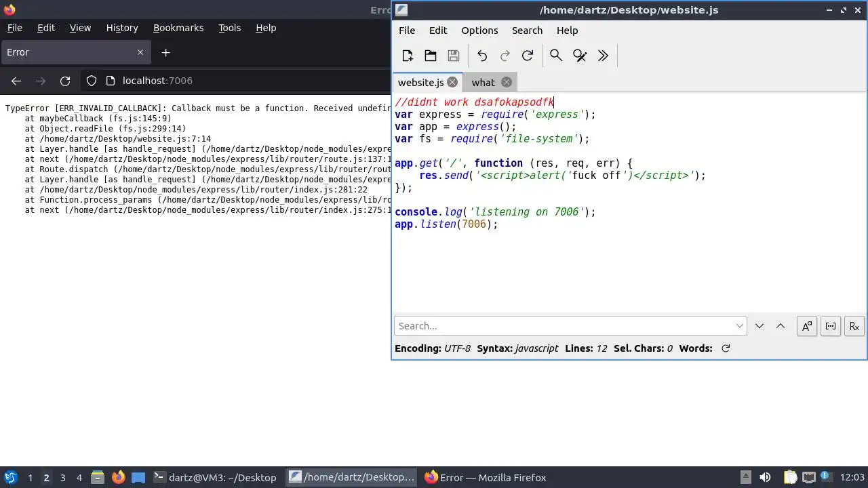Open FeatherPad Edit menu
This screenshot has height=488, width=868.
pyautogui.click(x=438, y=30)
